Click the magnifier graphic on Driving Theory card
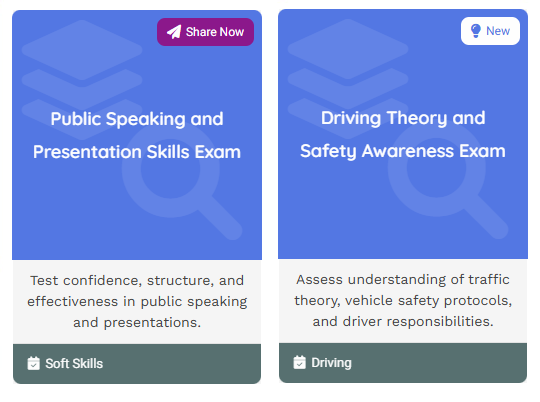This screenshot has width=540, height=402. pos(448,187)
